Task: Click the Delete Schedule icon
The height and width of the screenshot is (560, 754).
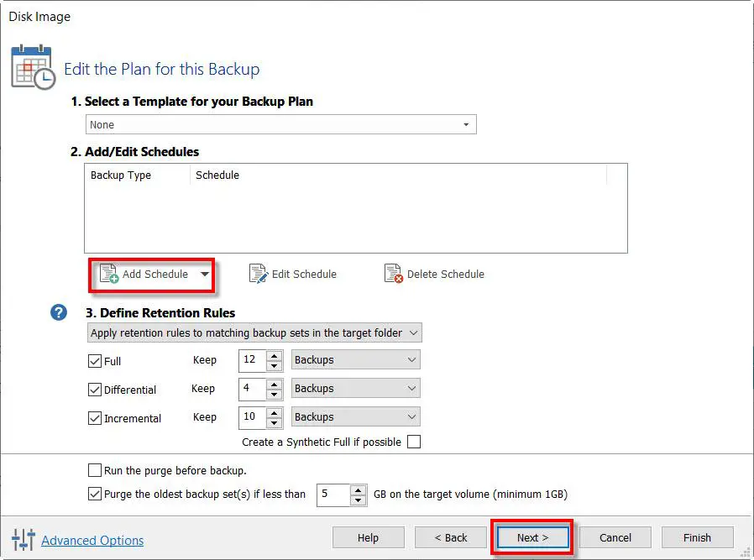Action: tap(393, 274)
